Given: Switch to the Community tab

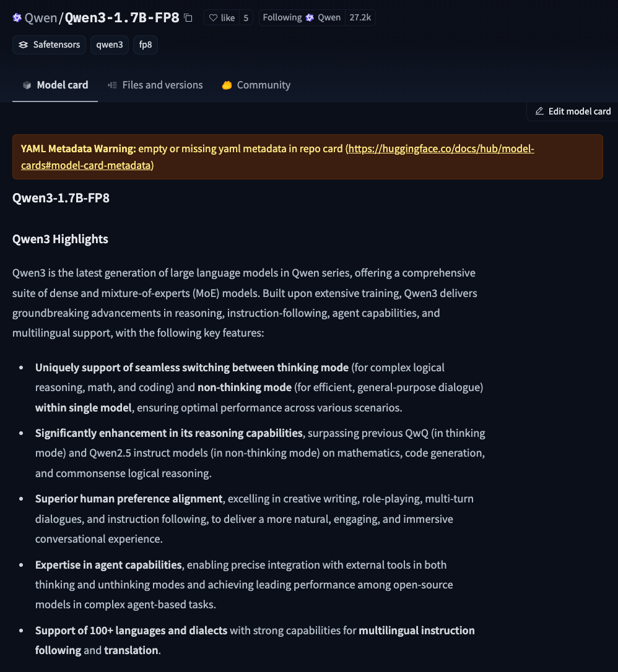Looking at the screenshot, I should pos(263,85).
